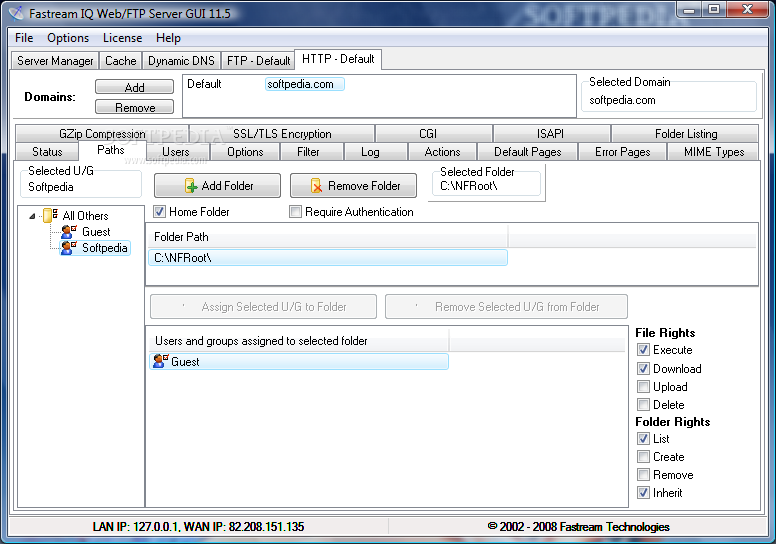The width and height of the screenshot is (776, 544).
Task: Switch to the Status tab
Action: 47,151
